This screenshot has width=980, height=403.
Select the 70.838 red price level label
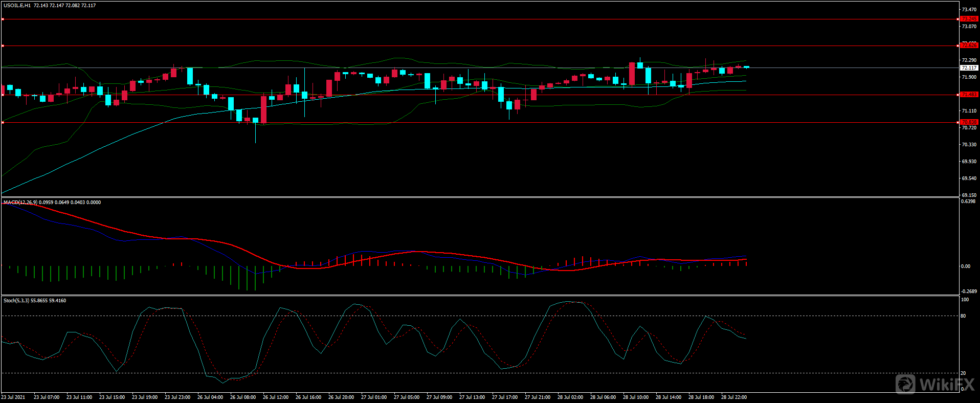pos(969,122)
